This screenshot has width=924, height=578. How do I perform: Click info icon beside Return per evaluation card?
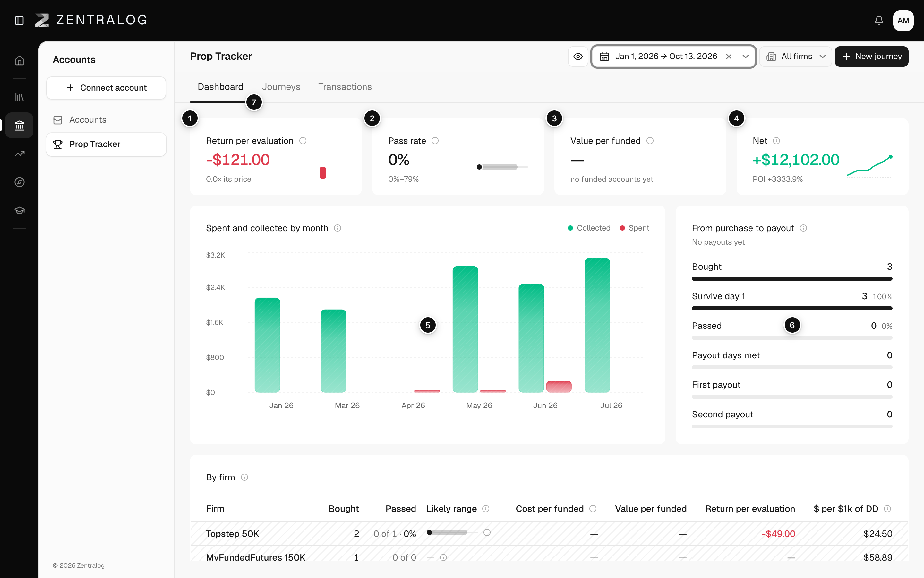click(x=303, y=141)
